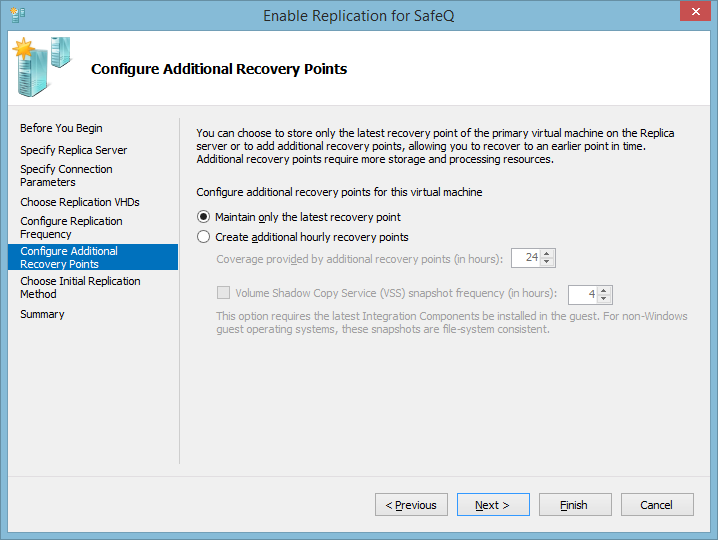This screenshot has height=540, width=718.
Task: Decrease VSS snapshot frequency down arrow
Action: click(x=604, y=299)
